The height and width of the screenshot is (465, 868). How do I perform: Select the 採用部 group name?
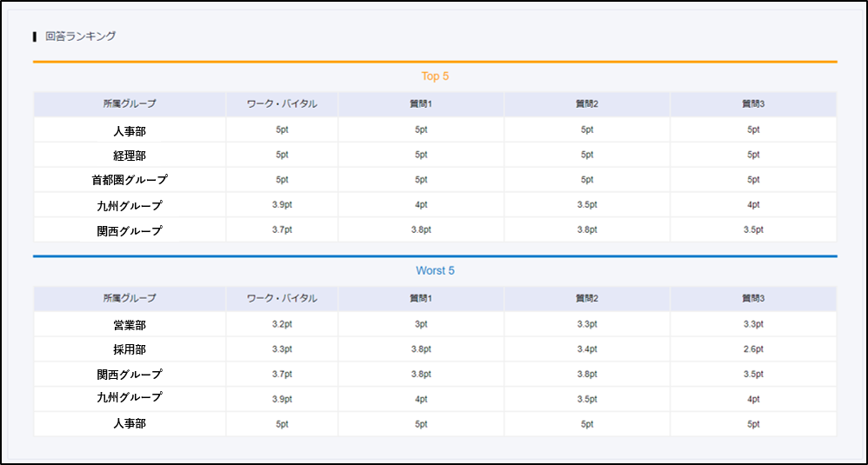pyautogui.click(x=130, y=349)
